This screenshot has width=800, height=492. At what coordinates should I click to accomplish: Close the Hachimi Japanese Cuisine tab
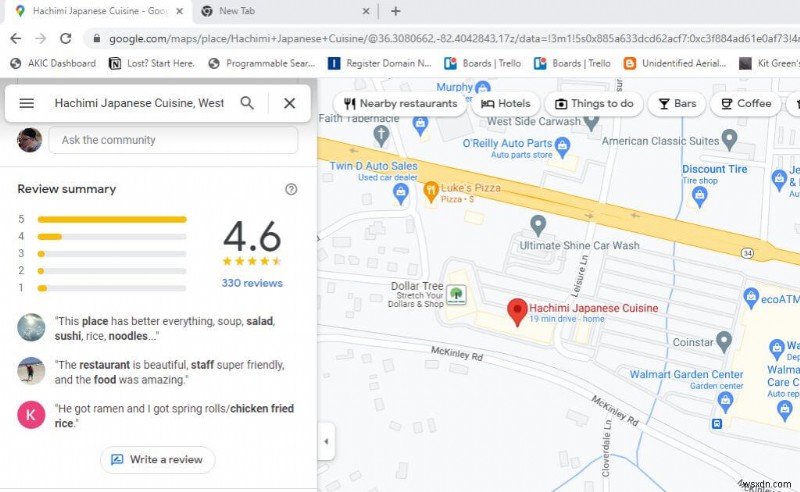click(x=180, y=11)
